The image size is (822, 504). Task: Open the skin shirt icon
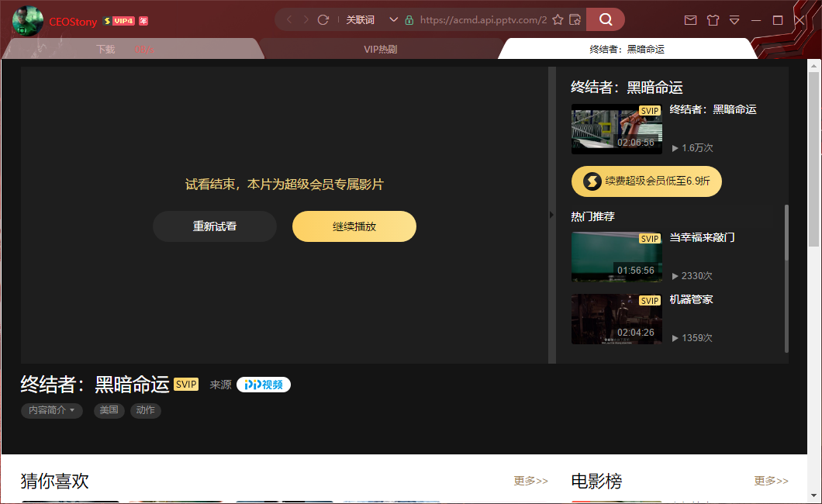713,20
